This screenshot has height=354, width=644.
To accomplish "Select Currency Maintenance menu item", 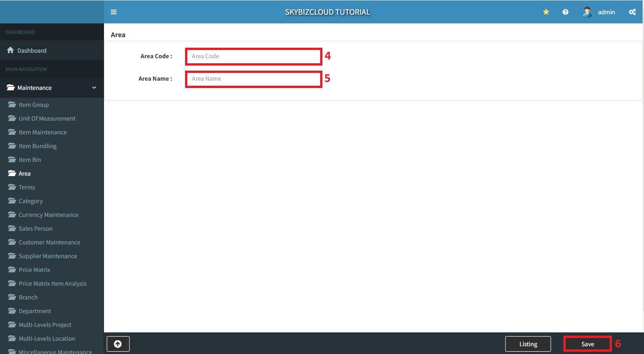I will (48, 215).
